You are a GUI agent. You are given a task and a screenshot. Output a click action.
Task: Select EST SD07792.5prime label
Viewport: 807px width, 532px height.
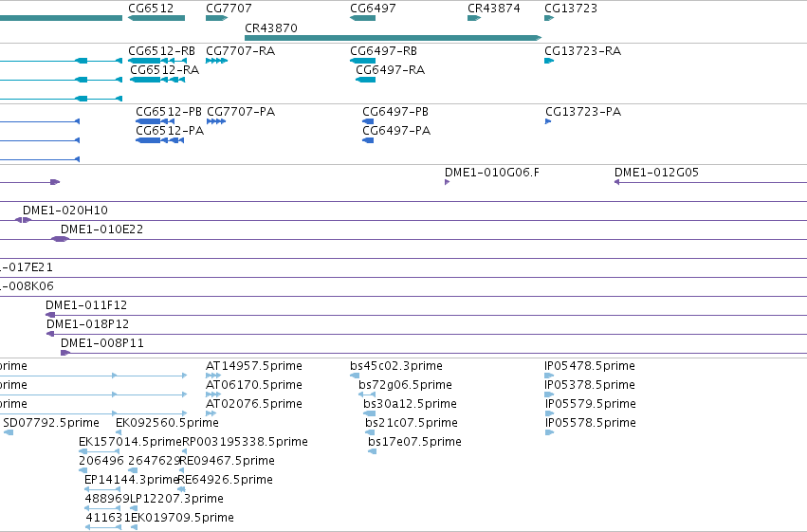(x=51, y=423)
